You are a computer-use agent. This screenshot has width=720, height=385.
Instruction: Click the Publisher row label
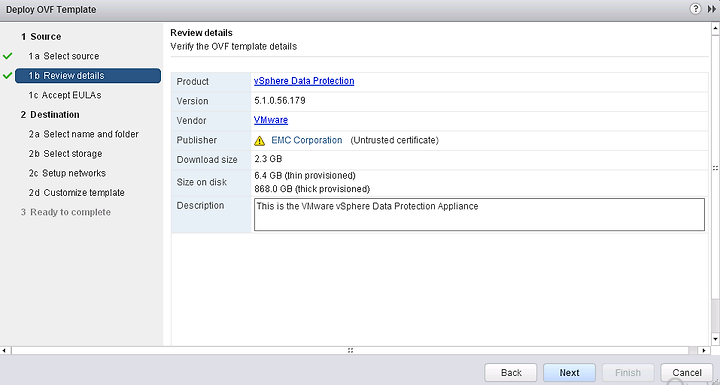(x=197, y=140)
